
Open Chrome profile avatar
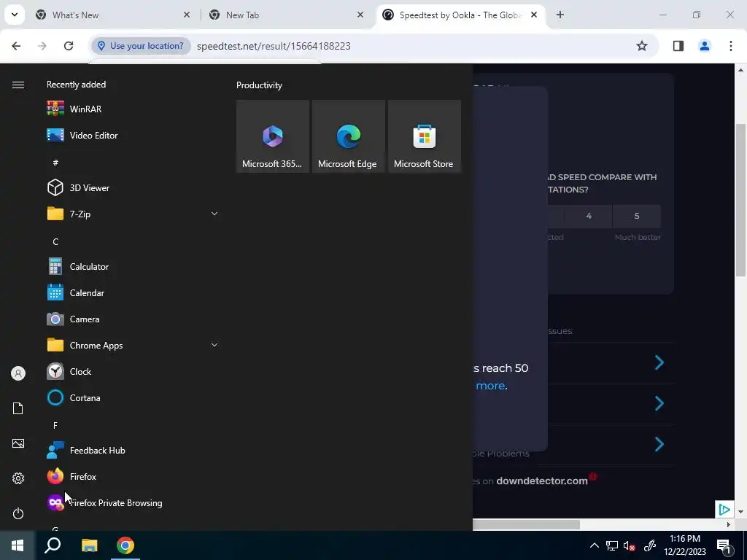(x=705, y=46)
